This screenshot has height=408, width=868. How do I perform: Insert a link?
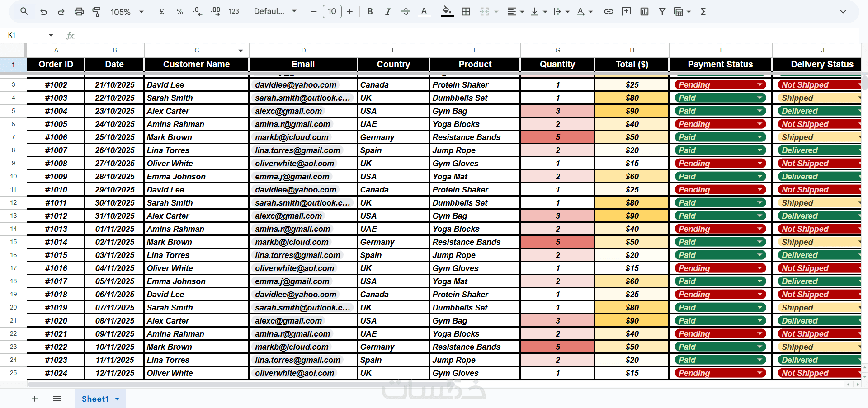[609, 12]
